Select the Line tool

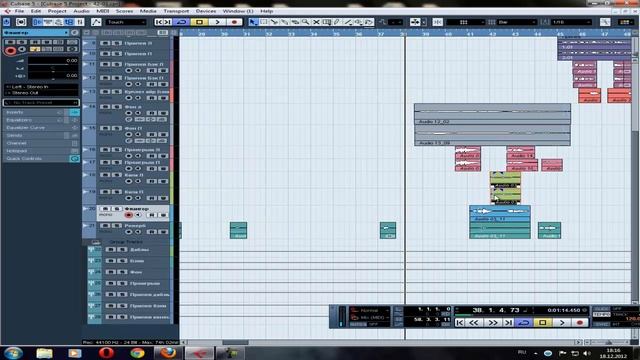347,22
